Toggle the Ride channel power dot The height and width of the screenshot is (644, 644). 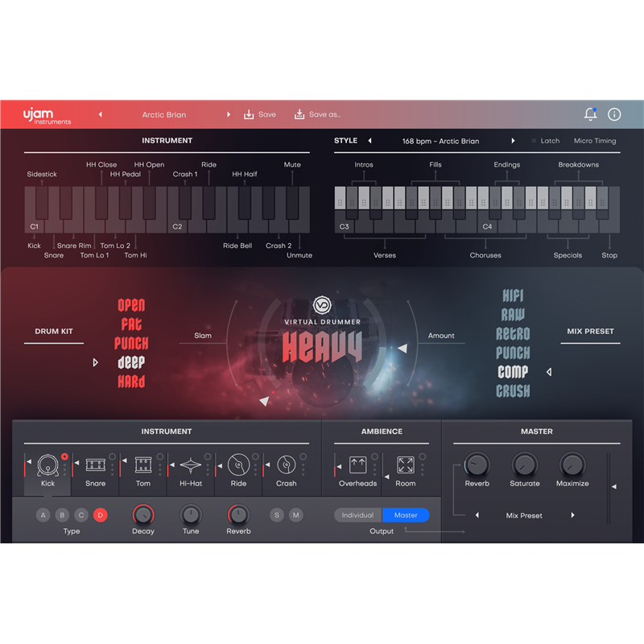pos(255,456)
